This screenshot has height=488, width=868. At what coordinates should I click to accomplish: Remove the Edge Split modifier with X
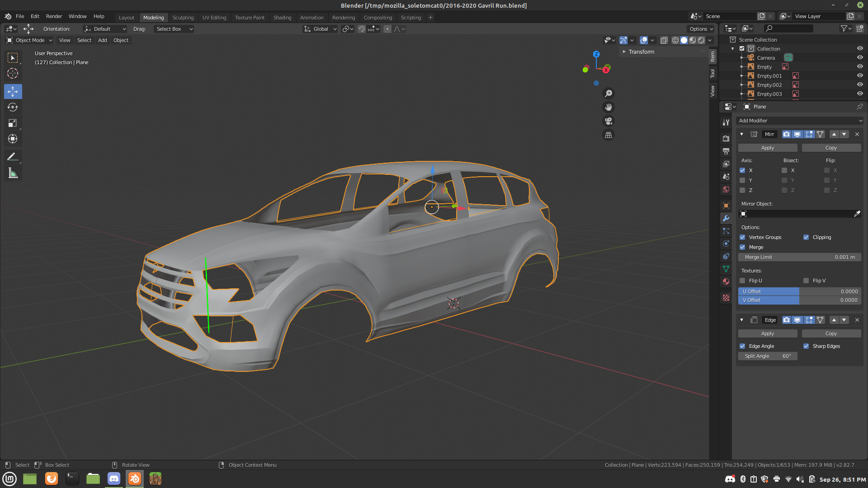point(857,320)
